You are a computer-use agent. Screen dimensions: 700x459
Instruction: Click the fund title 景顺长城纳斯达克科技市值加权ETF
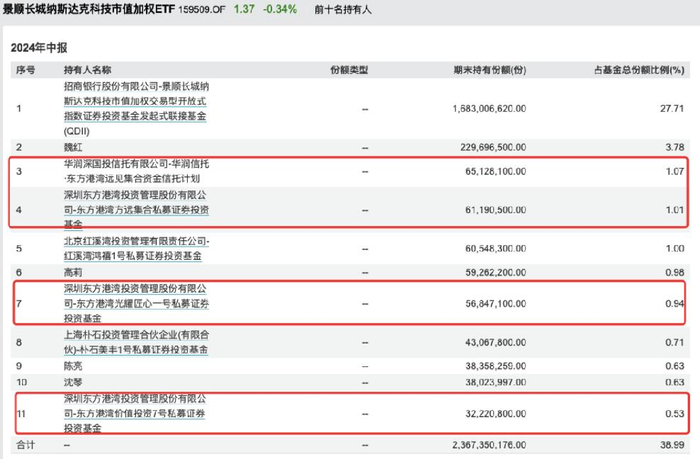pos(89,9)
